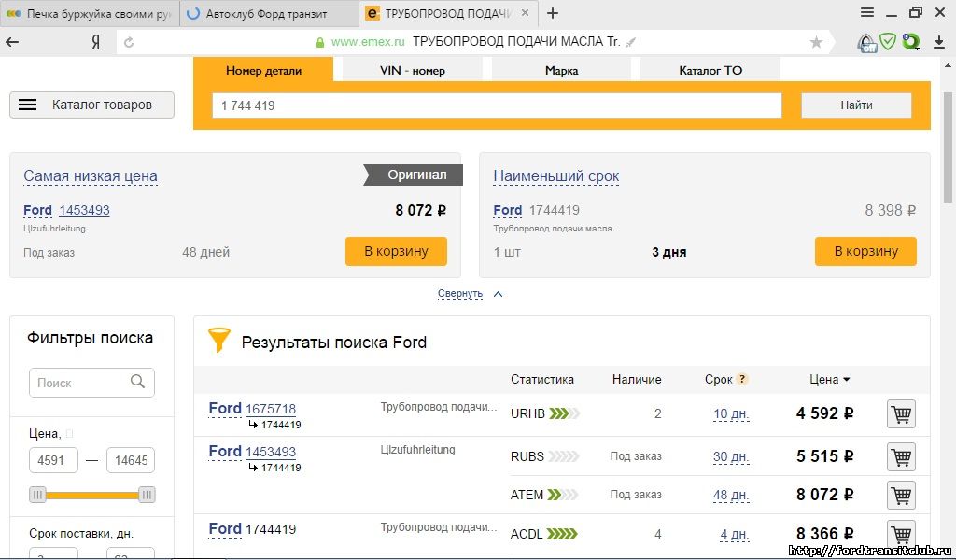The height and width of the screenshot is (560, 956).
Task: Focus the filter Поиск input
Action: 91,383
